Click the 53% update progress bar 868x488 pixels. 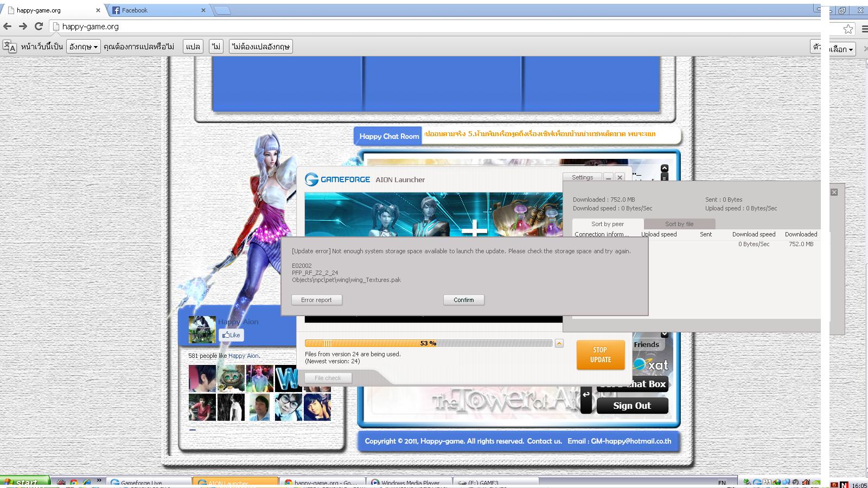click(429, 343)
